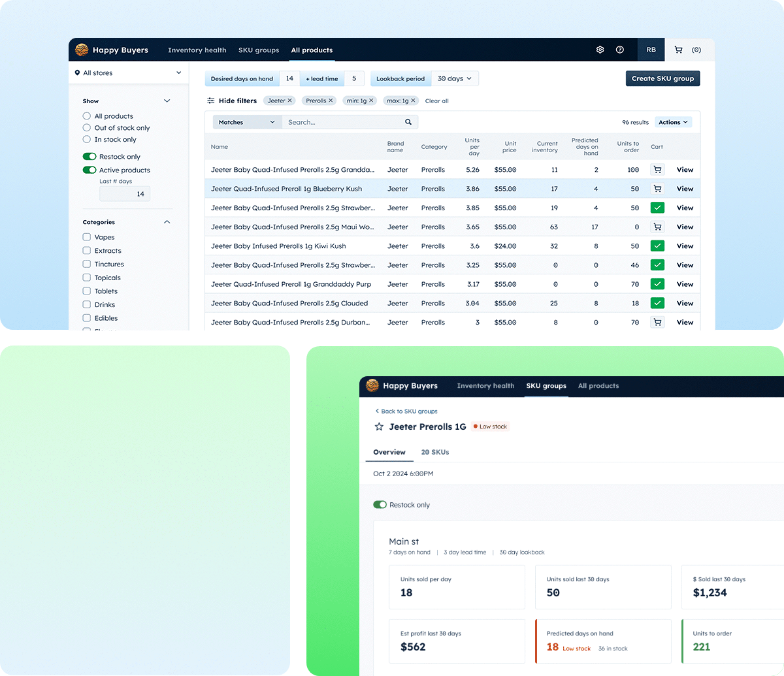Toggle Restock only in sidebar
Image resolution: width=784 pixels, height=676 pixels.
90,157
